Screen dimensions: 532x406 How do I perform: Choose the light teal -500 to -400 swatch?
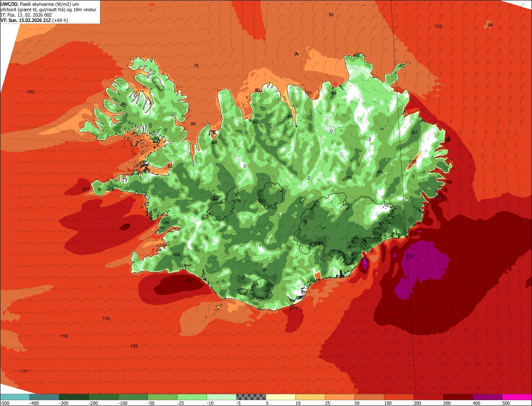coord(15,397)
